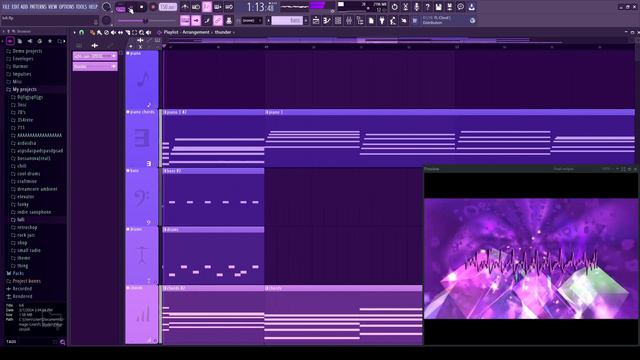The image size is (640, 360).
Task: Select the playlist playback speaker tool
Action: tap(148, 32)
